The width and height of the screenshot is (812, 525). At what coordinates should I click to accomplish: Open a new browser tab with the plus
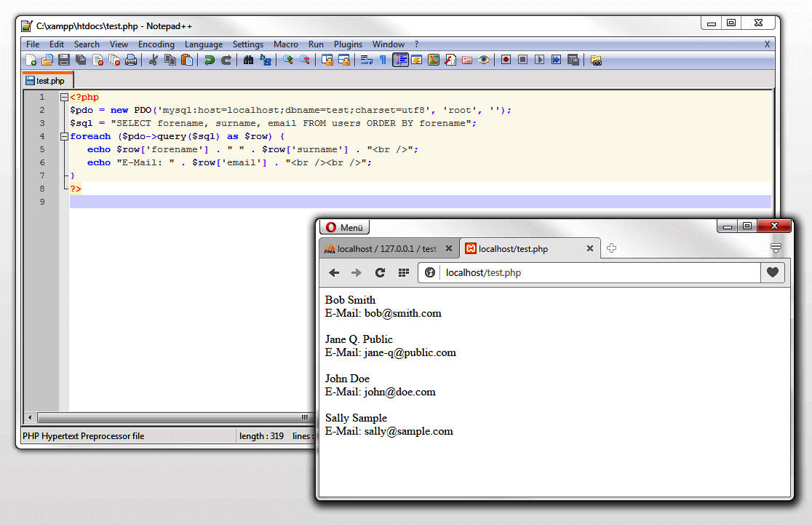[611, 249]
